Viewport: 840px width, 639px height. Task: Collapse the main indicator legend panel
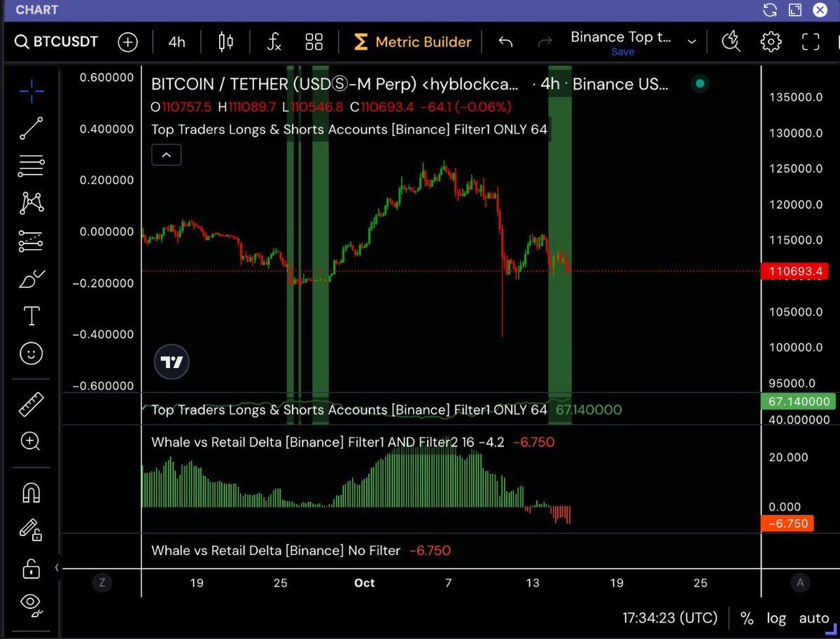[x=166, y=155]
